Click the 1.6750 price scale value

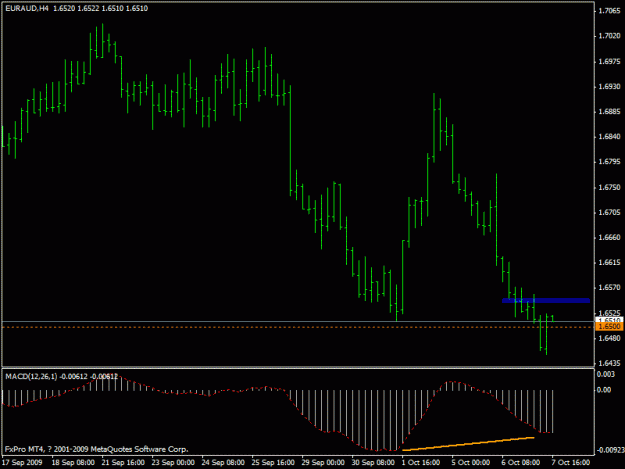(x=609, y=187)
